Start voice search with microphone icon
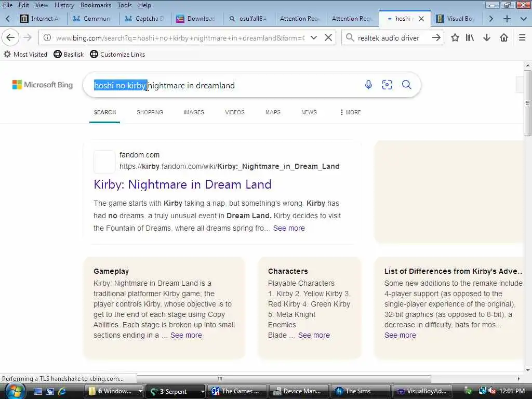Viewport: 532px width, 399px height. [368, 85]
